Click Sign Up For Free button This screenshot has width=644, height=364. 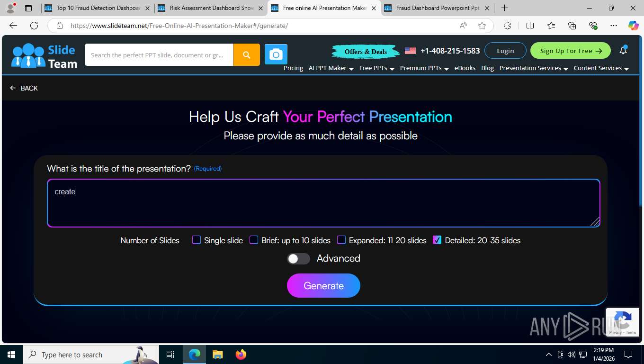pyautogui.click(x=571, y=51)
